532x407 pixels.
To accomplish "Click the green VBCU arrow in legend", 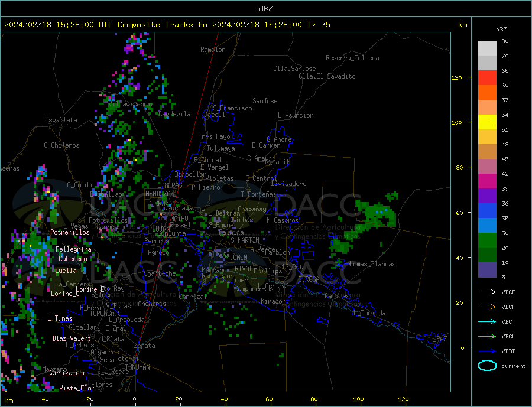I will pos(488,337).
